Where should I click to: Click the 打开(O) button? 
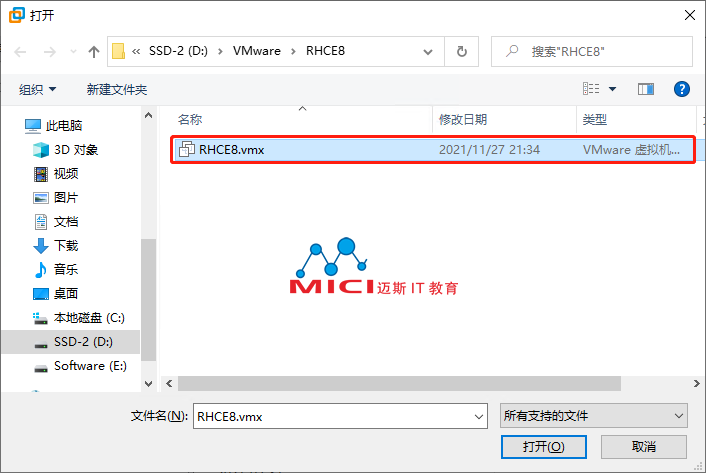pyautogui.click(x=544, y=447)
